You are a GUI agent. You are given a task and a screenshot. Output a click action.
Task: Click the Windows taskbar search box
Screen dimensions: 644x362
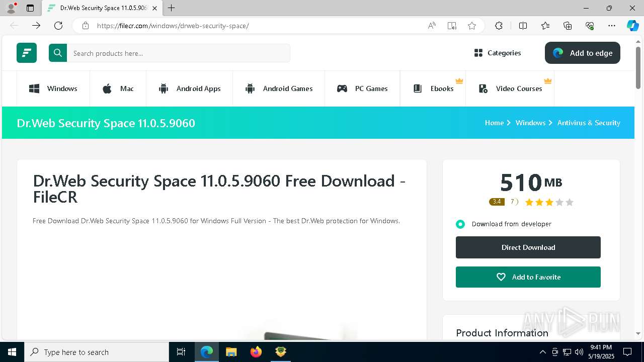click(x=97, y=352)
